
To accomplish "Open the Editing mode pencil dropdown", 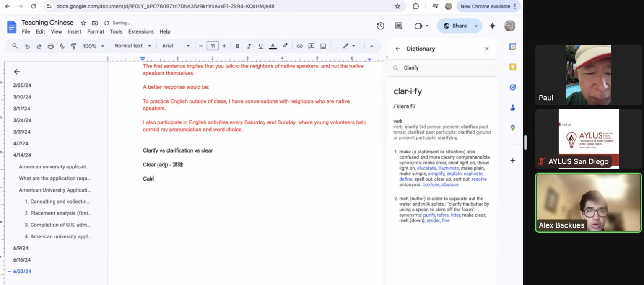I will 349,46.
